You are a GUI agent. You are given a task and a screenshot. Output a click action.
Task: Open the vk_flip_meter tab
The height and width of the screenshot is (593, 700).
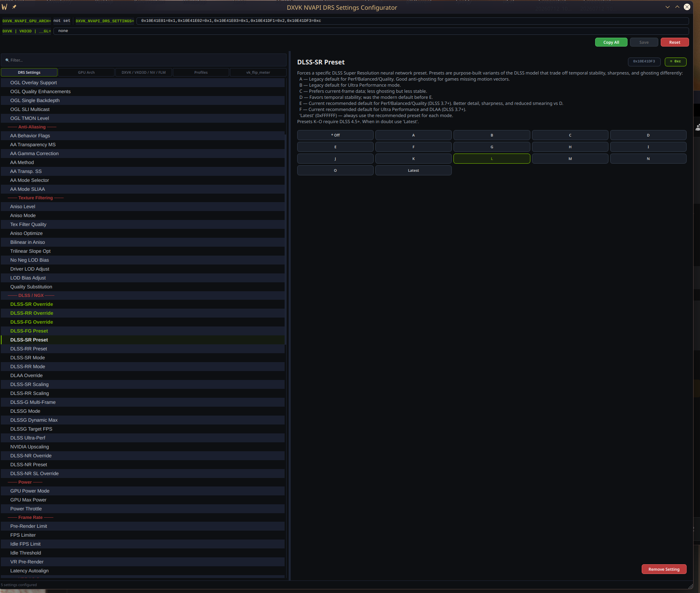[258, 73]
